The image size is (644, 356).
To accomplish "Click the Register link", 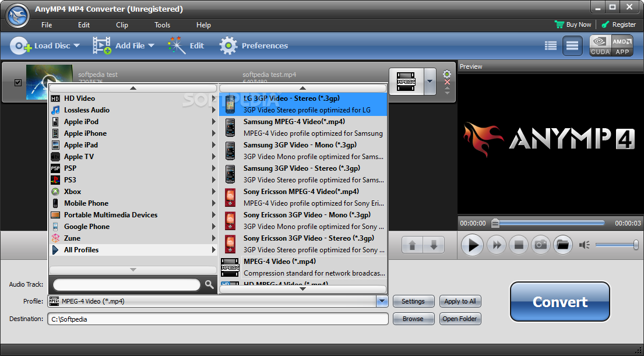I will [618, 24].
